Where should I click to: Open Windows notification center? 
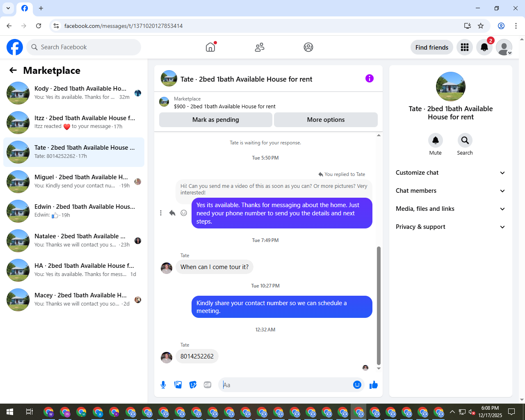click(x=511, y=412)
